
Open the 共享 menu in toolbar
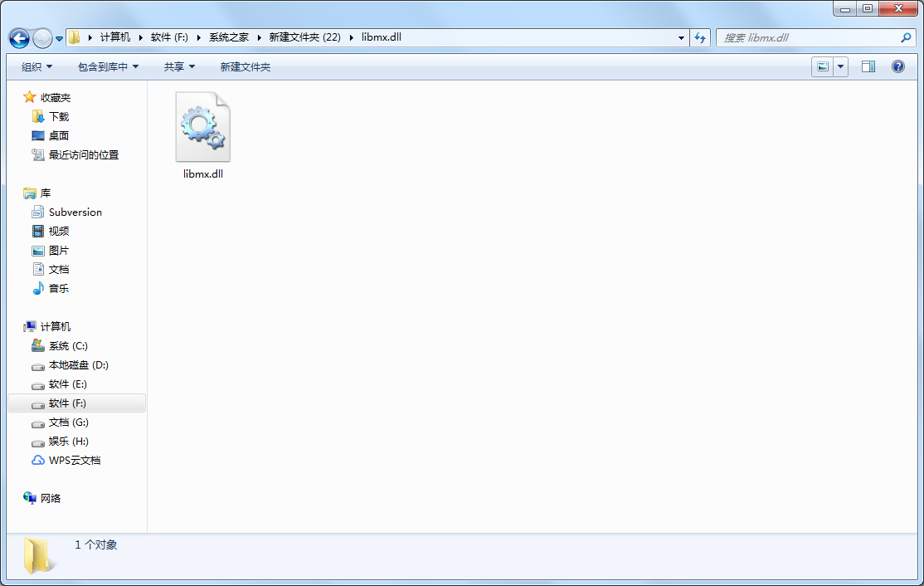pos(179,66)
